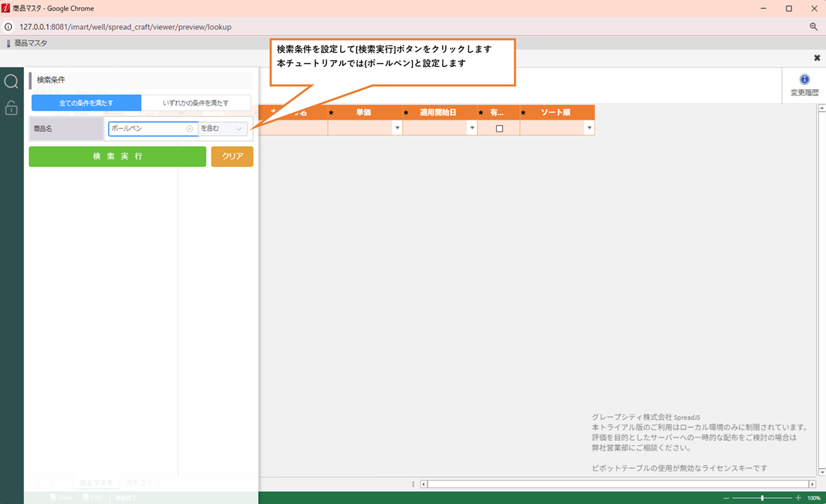The image size is (826, 504).
Task: Select 全ての条件を満たす condition mode
Action: [87, 103]
